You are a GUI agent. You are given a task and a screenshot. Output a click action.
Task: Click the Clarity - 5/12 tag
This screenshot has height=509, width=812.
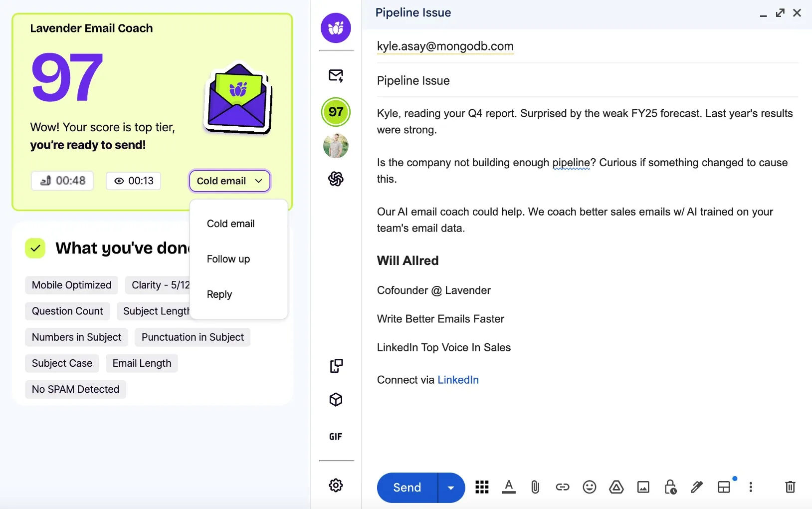(x=158, y=285)
